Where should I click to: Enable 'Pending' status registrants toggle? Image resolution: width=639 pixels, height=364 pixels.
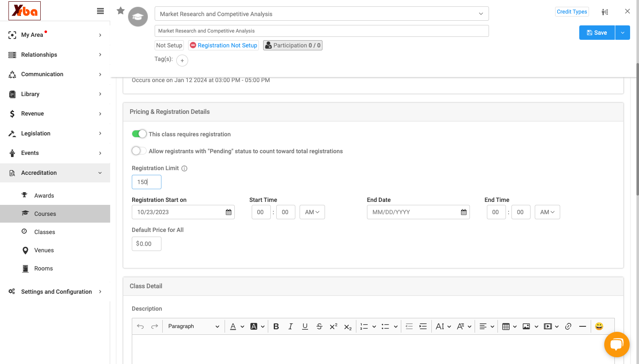click(x=139, y=151)
